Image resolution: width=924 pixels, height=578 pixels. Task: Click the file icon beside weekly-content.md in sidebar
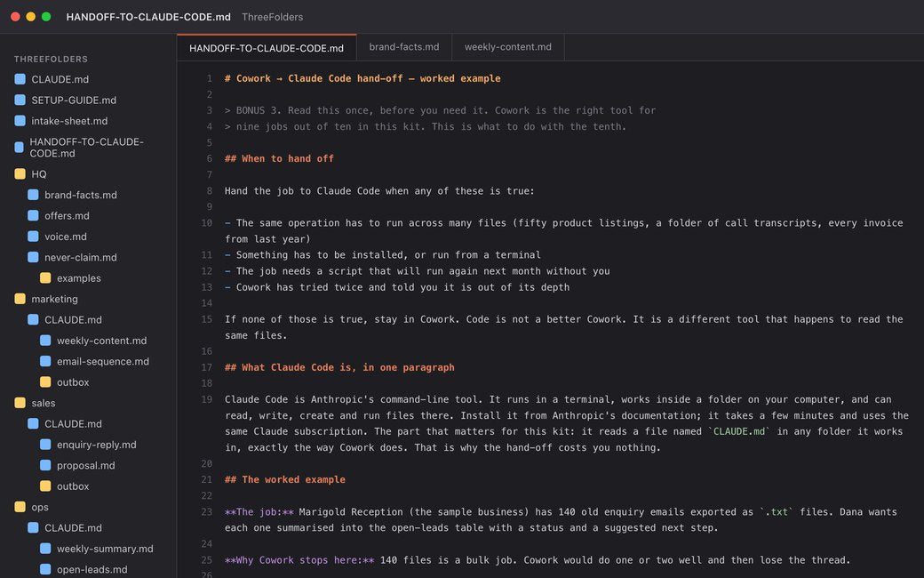[x=45, y=341]
